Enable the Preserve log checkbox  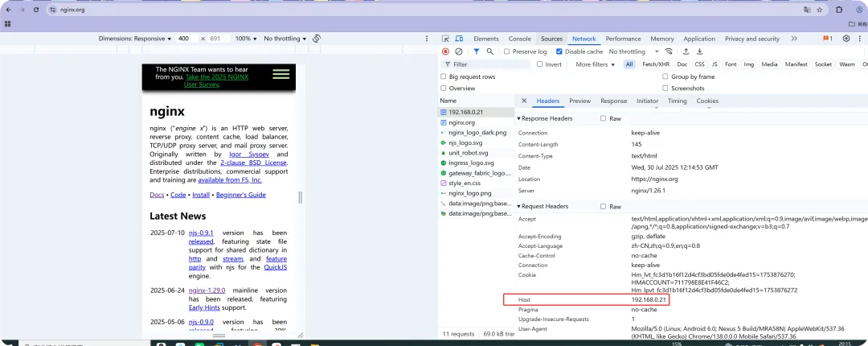click(x=506, y=51)
